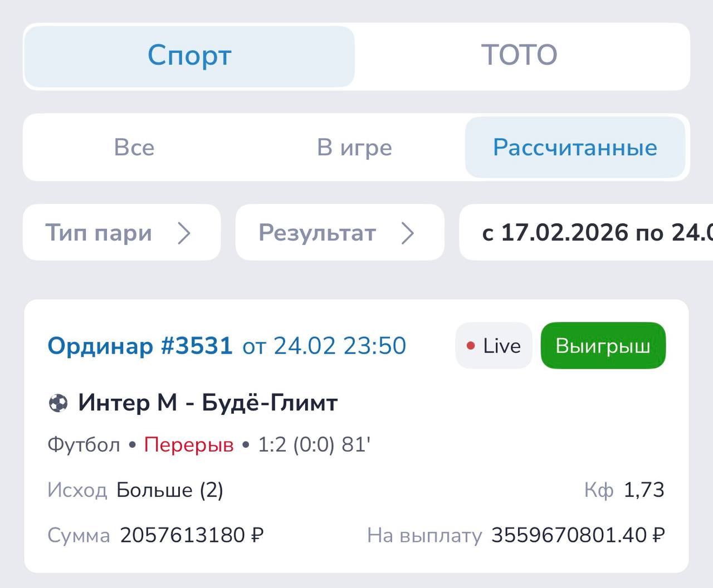Click the red live indicator dot

click(x=471, y=346)
